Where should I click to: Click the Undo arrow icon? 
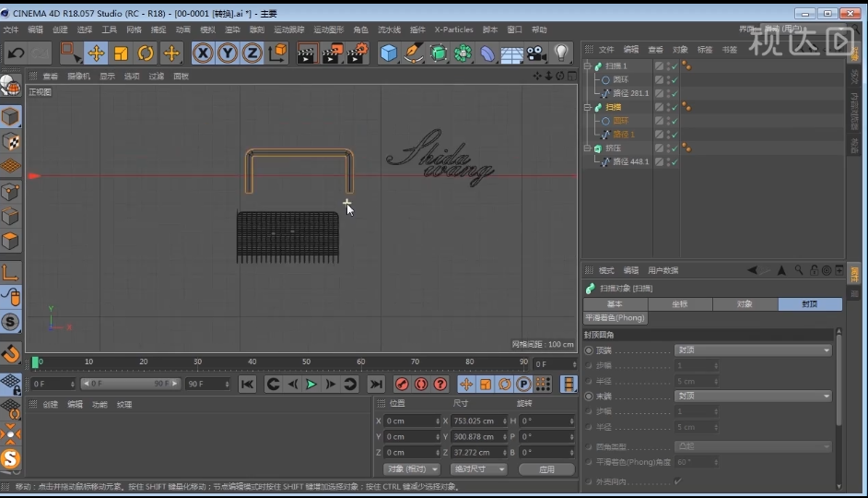coord(16,53)
